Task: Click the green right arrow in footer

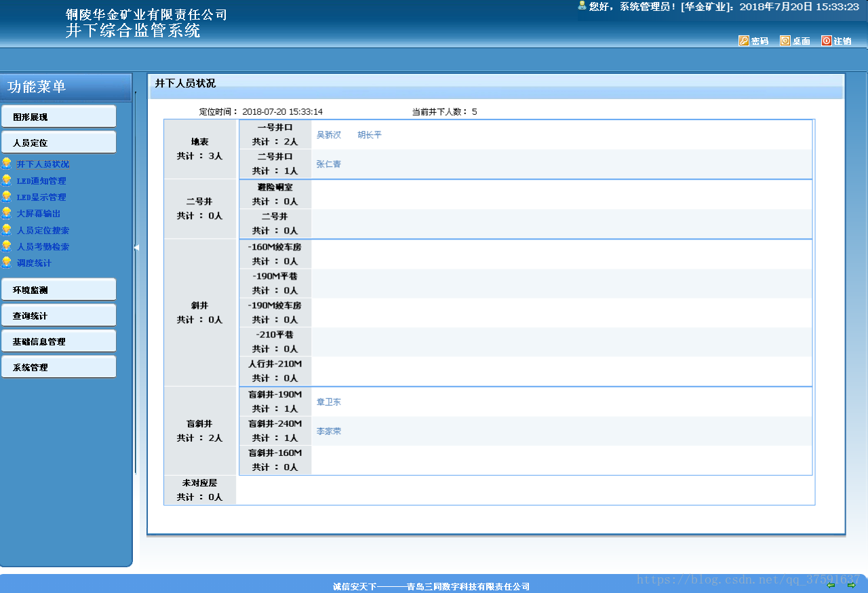Action: (852, 585)
